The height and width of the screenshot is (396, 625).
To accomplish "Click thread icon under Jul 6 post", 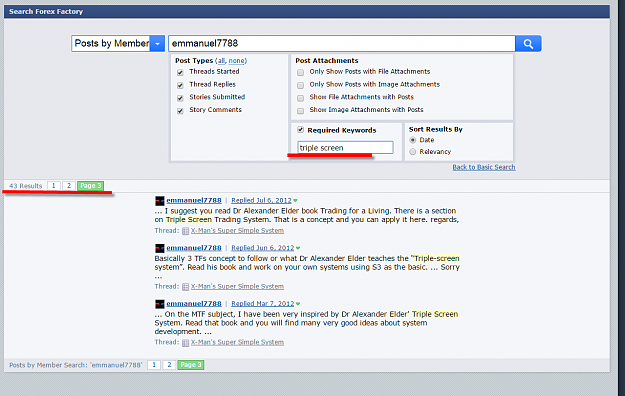I will click(185, 231).
